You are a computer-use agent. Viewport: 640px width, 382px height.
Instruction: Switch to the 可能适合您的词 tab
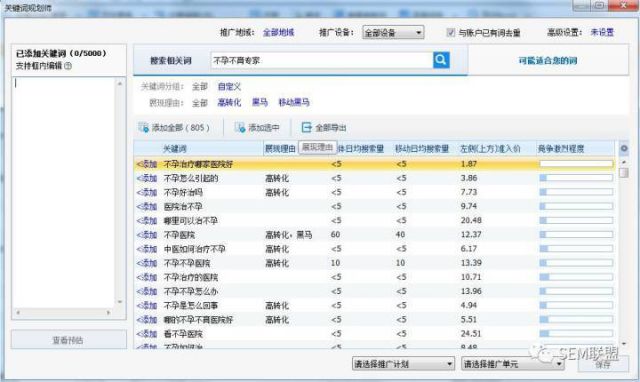[548, 61]
